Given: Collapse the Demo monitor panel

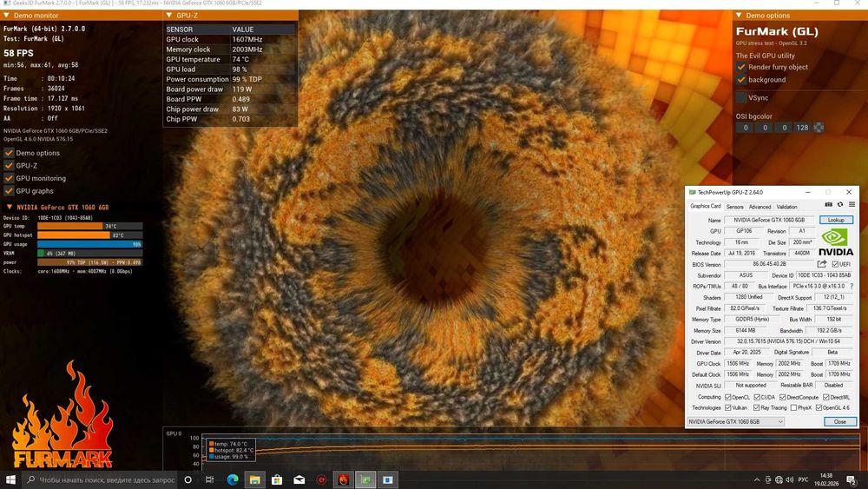Looking at the screenshot, I should point(7,16).
